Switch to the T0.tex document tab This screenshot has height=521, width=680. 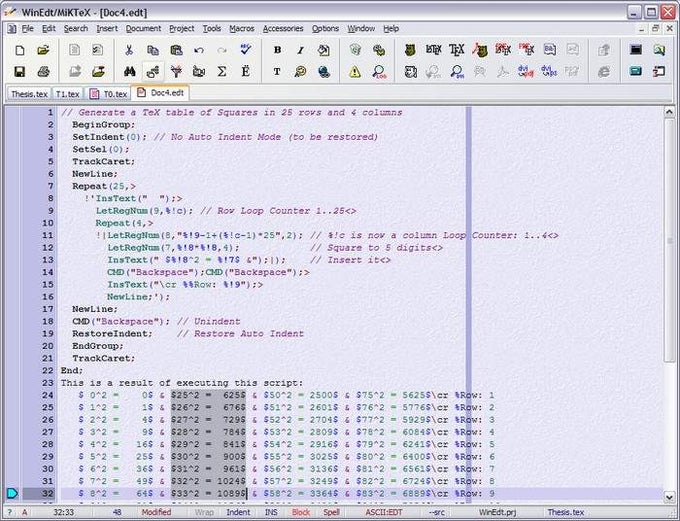109,93
